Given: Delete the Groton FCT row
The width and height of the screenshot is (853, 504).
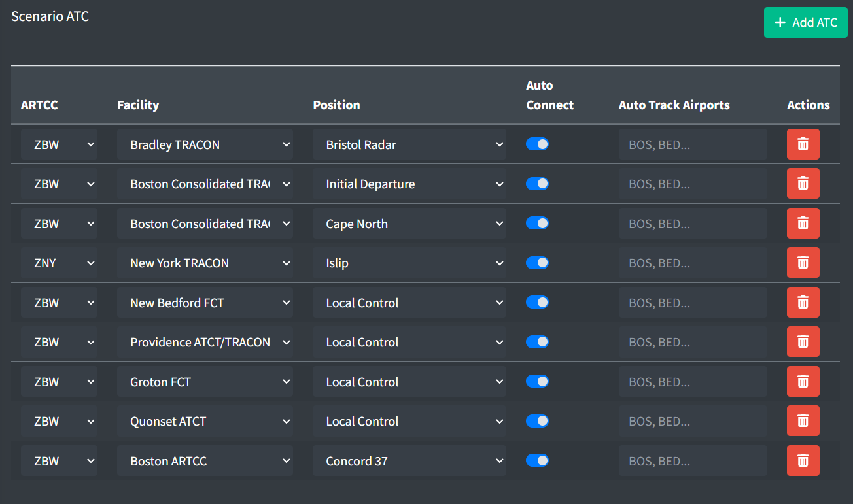Looking at the screenshot, I should pos(803,382).
